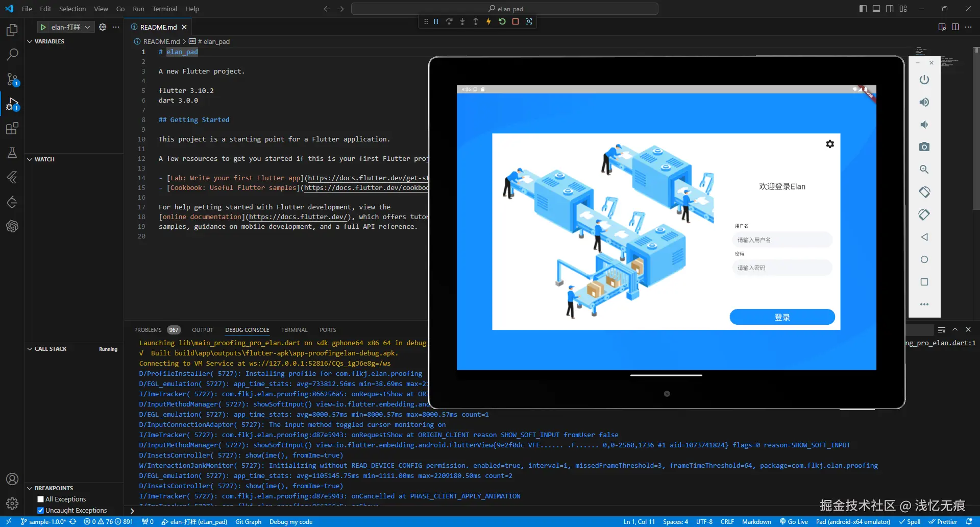This screenshot has width=980, height=527.
Task: Open the Testing flask view
Action: pos(12,153)
